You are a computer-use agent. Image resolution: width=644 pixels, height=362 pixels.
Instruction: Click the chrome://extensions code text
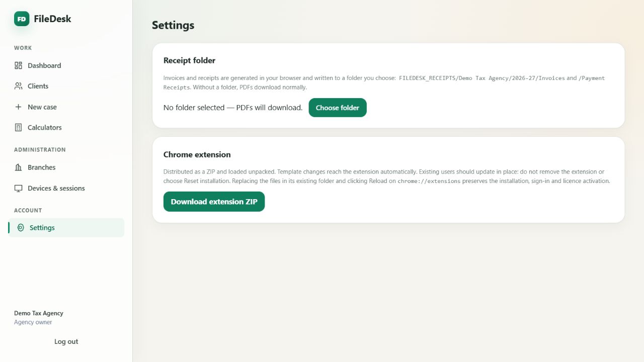pyautogui.click(x=429, y=181)
